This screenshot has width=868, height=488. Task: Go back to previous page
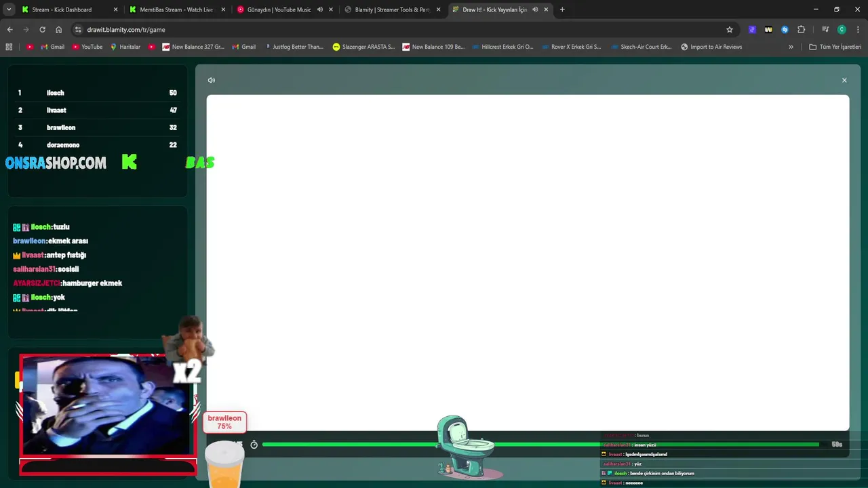pos(9,30)
